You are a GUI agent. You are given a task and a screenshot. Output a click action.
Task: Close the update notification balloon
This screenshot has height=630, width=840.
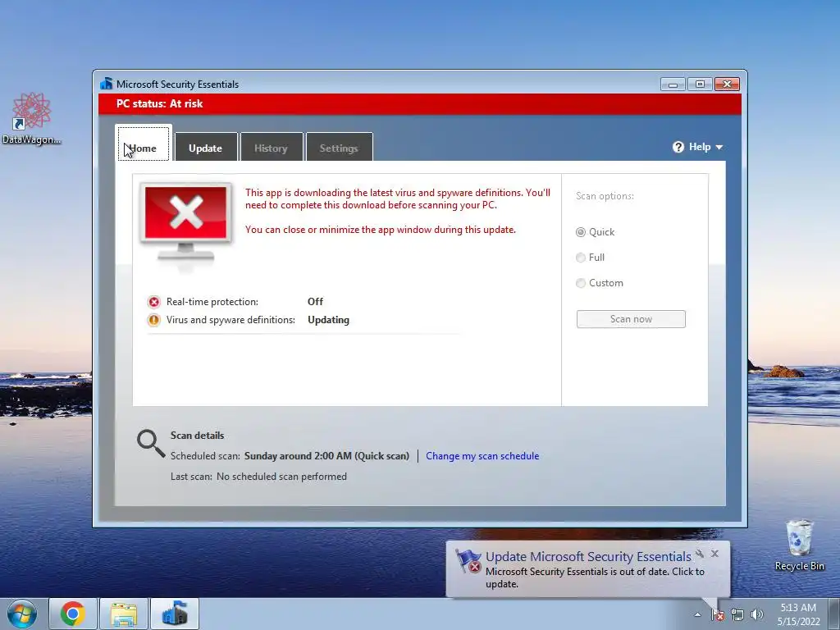(x=714, y=554)
